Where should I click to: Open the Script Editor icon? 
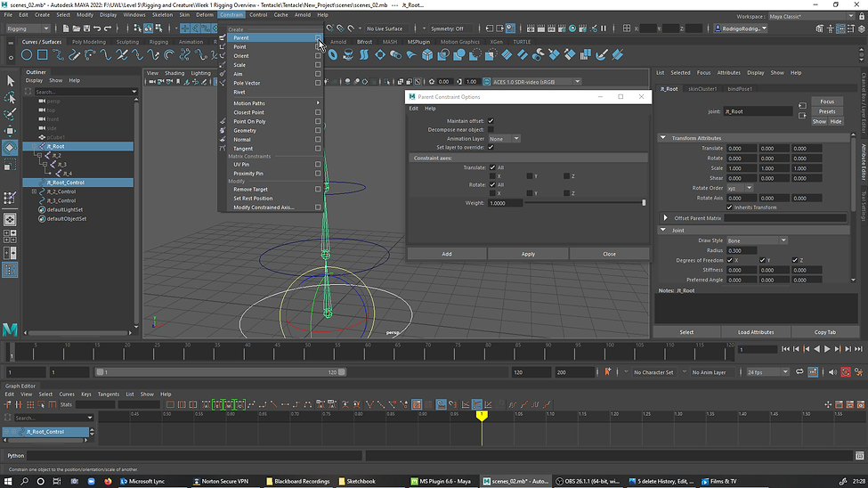click(x=860, y=456)
